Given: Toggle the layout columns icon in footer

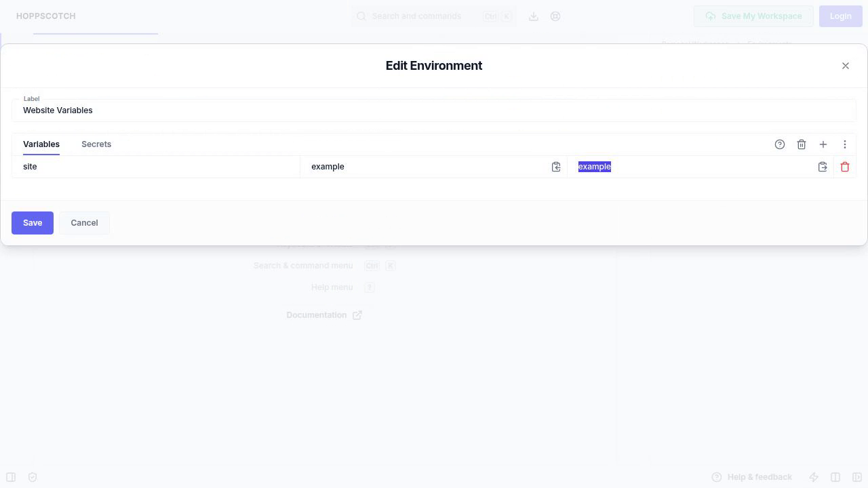Looking at the screenshot, I should click(835, 477).
